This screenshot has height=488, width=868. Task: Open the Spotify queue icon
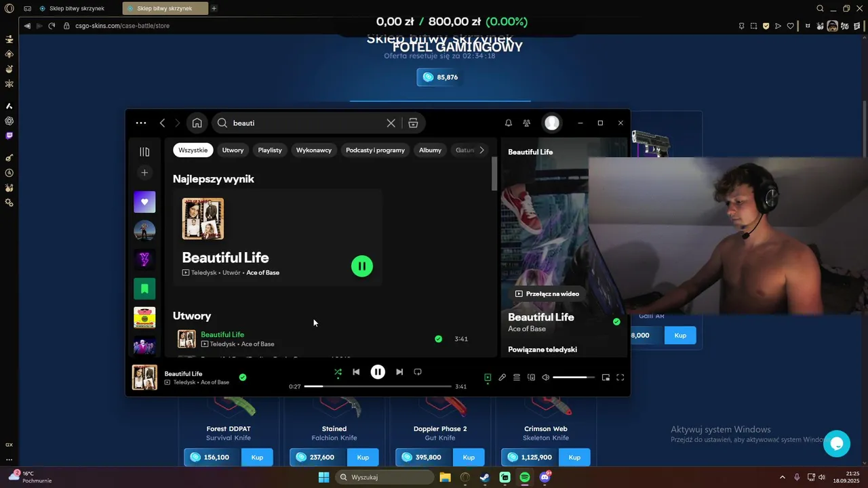[x=517, y=378]
